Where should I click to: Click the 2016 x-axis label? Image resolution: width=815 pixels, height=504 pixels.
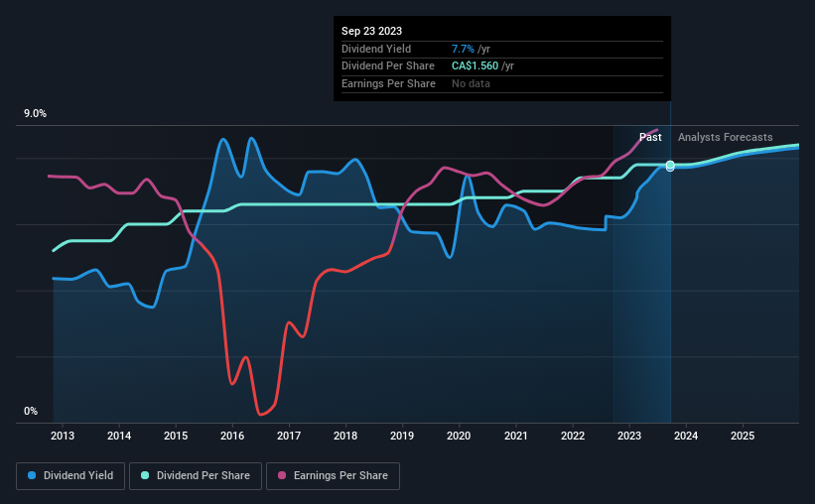point(232,436)
